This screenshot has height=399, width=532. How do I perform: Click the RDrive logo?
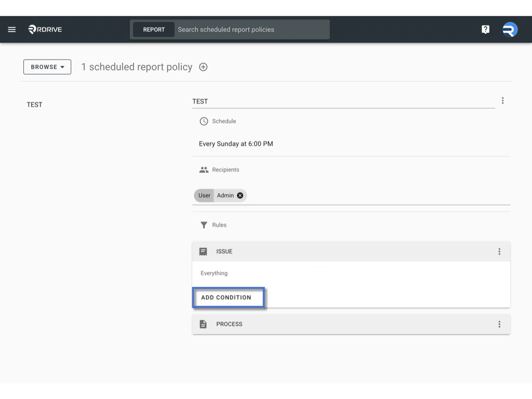point(44,29)
